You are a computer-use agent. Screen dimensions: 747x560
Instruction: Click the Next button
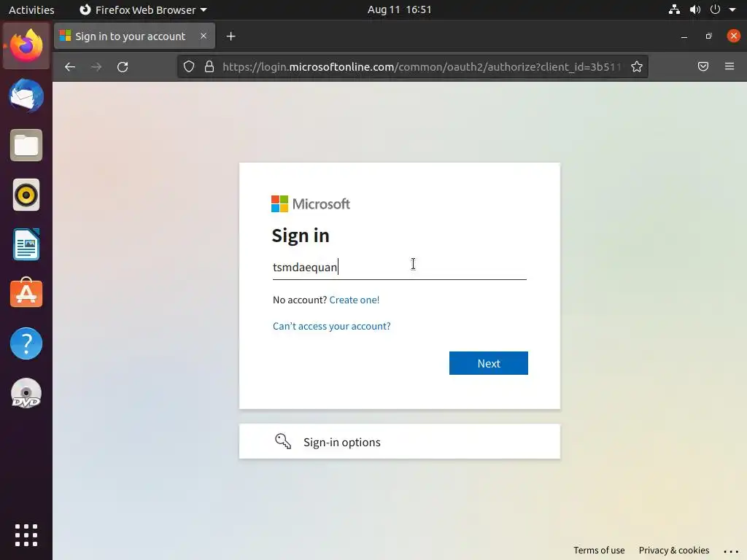[x=489, y=363]
